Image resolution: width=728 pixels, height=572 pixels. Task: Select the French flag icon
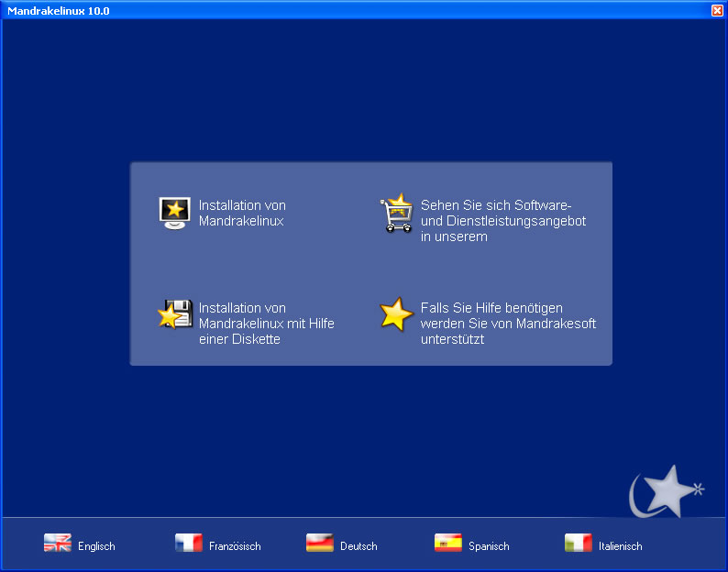click(x=189, y=543)
